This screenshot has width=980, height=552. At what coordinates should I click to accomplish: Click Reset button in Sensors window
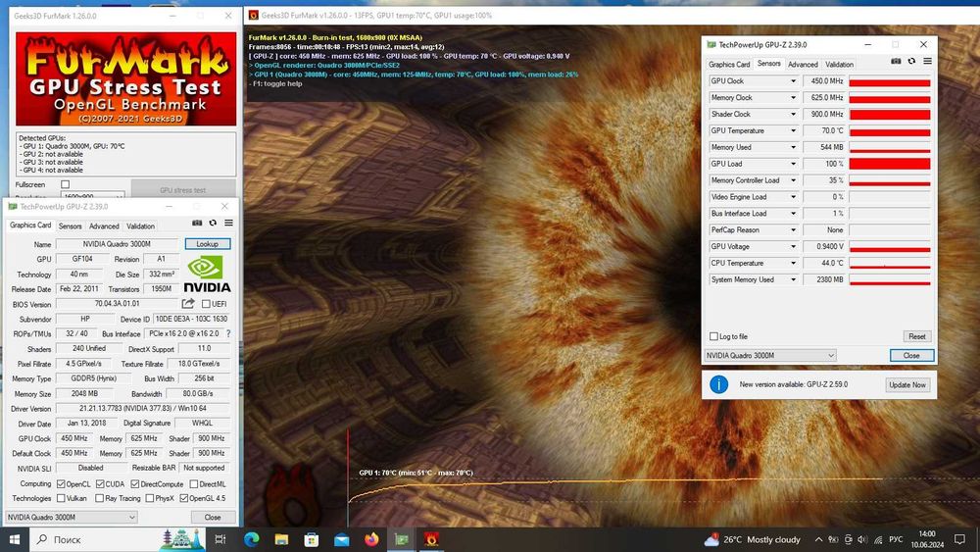pyautogui.click(x=917, y=336)
